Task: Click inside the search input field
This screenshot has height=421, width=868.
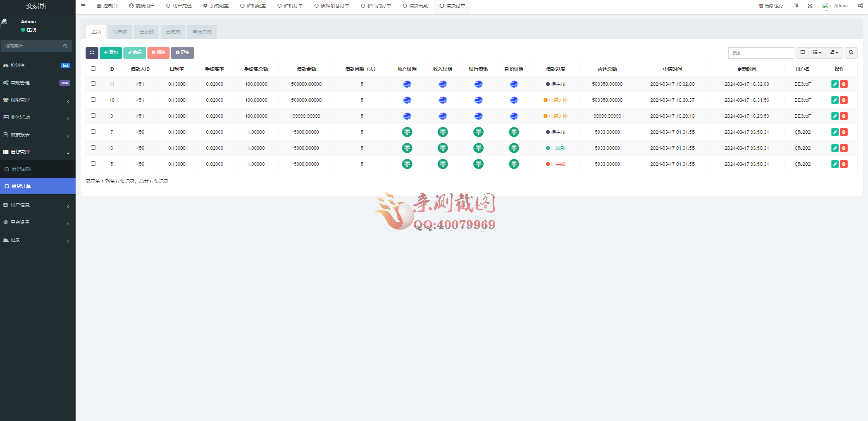Action: click(x=761, y=53)
